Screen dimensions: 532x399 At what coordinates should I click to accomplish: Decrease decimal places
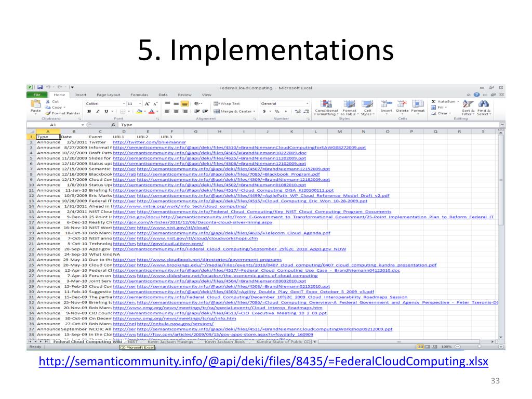click(307, 111)
